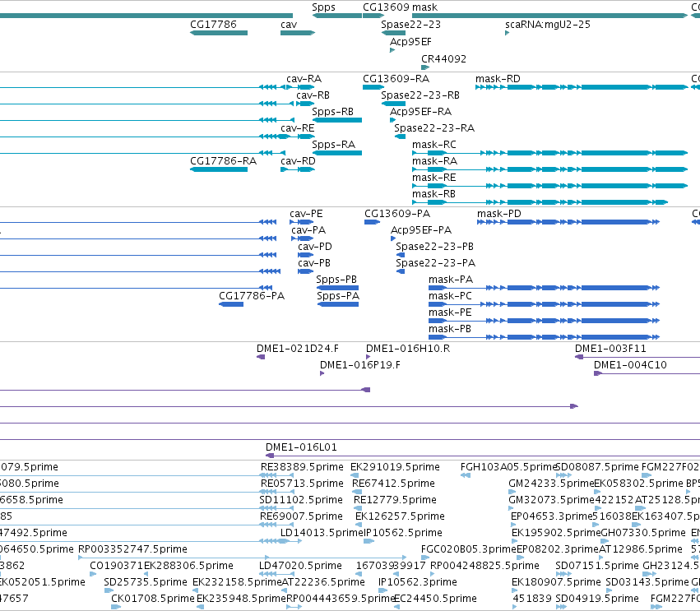Select the DME1-016P19.F clone
The image size is (700, 611).
322,373
